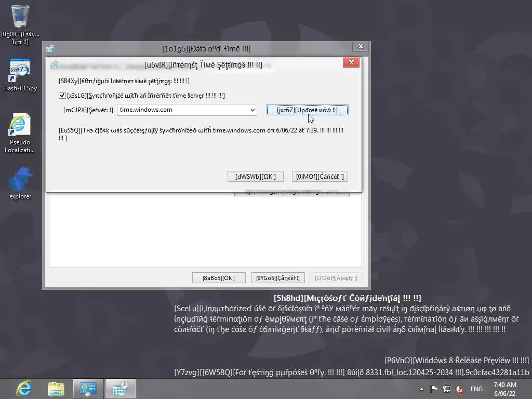Open File Explorer from the taskbar
Viewport: 532px width, 399px height.
pos(56,389)
